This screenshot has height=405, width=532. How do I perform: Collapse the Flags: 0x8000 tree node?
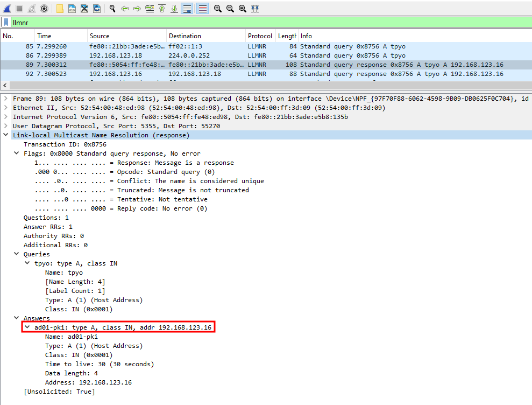point(16,153)
